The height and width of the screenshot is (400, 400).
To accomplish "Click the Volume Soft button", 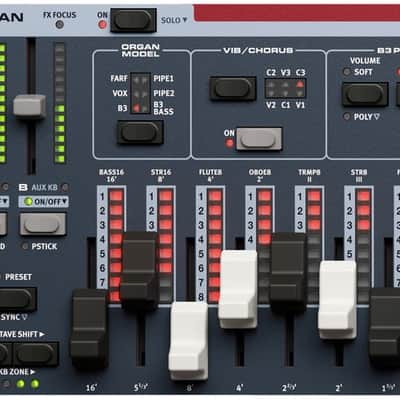I will pos(365,94).
